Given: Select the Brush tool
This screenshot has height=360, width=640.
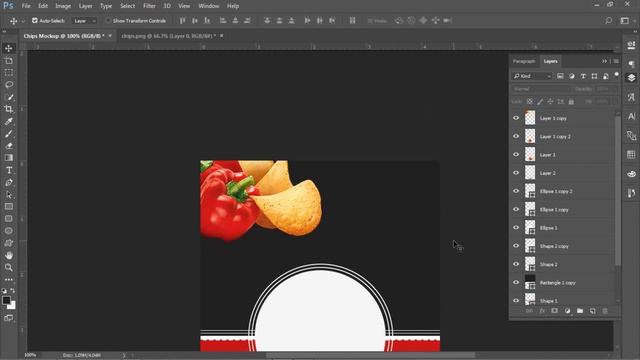Looking at the screenshot, I should click(9, 133).
